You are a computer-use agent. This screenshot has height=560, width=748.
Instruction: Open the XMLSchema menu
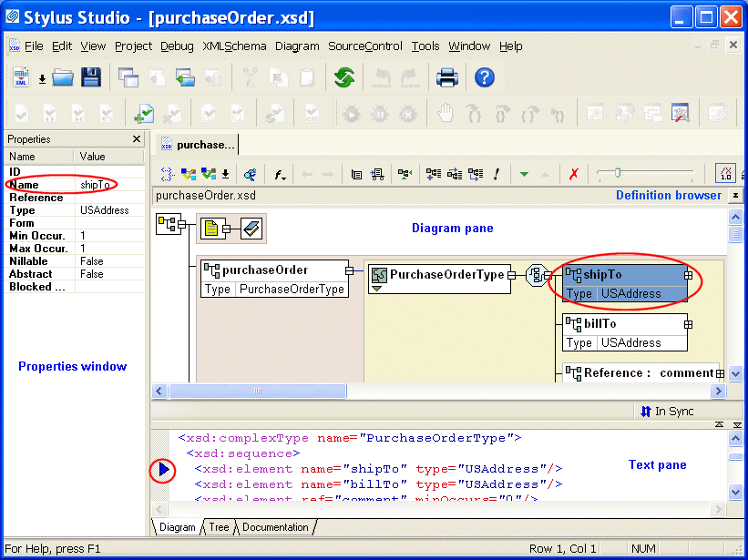(234, 46)
